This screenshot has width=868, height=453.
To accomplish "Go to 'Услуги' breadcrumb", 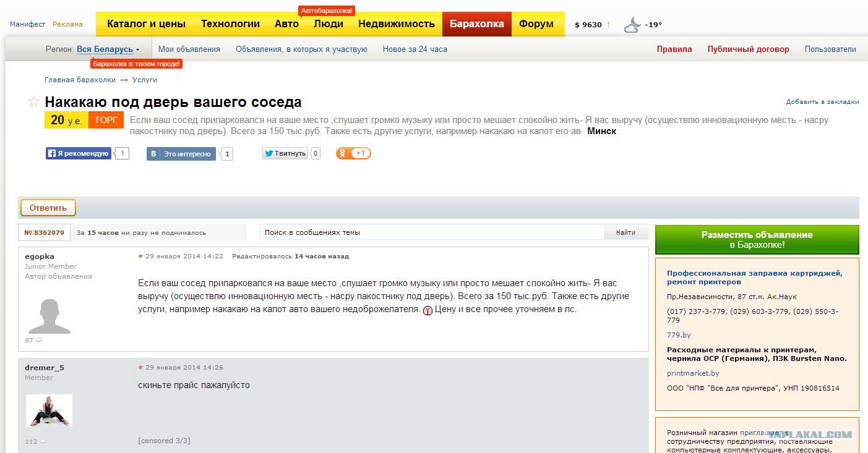I will coord(145,80).
